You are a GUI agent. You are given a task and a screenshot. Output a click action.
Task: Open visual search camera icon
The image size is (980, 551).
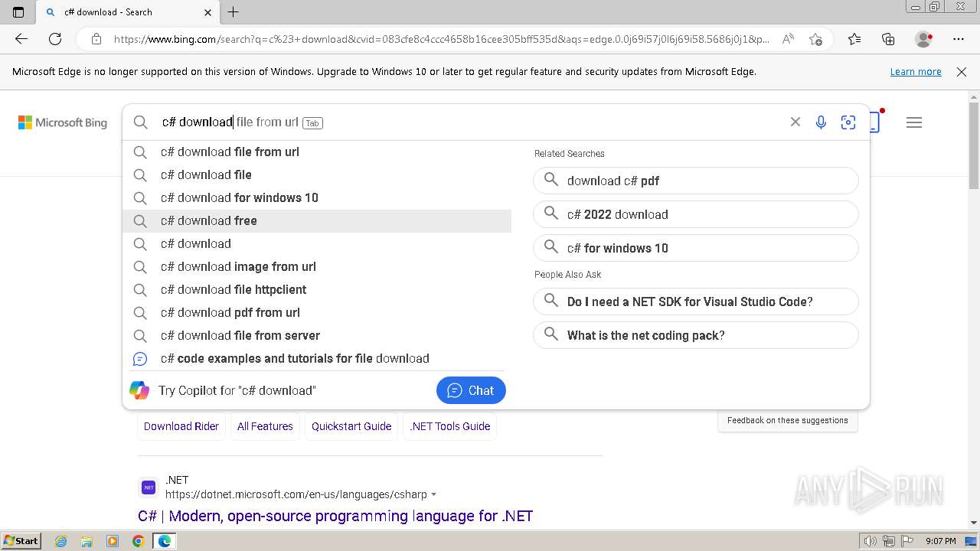click(848, 122)
